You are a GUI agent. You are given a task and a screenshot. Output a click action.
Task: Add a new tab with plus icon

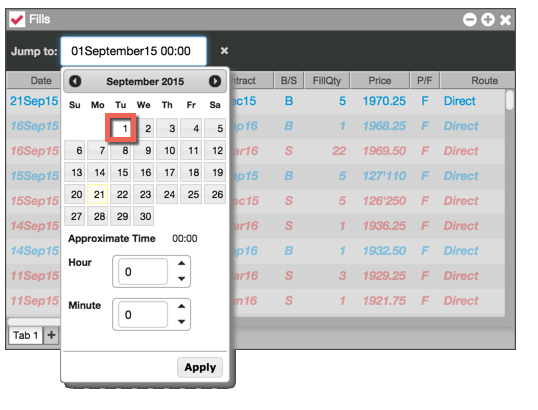tap(51, 335)
